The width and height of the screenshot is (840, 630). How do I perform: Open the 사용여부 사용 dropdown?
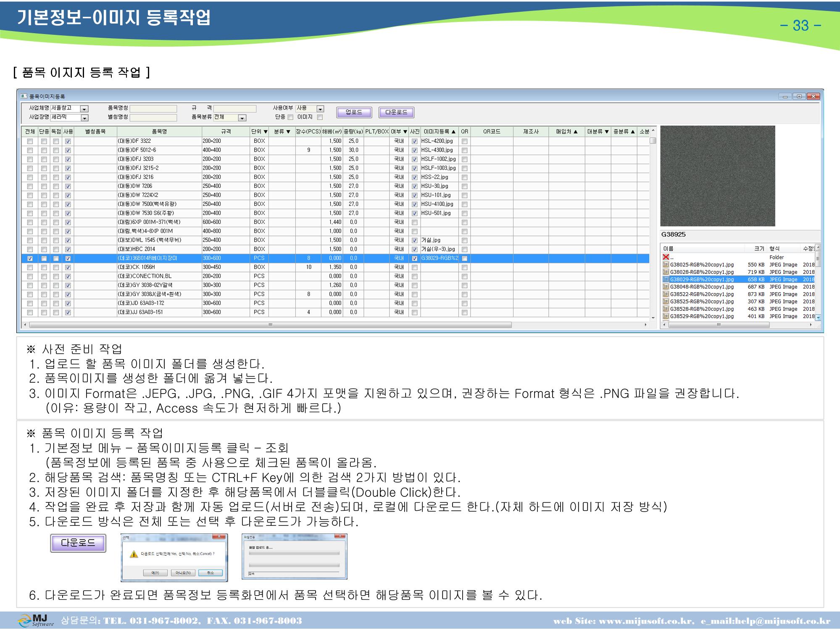pos(320,109)
